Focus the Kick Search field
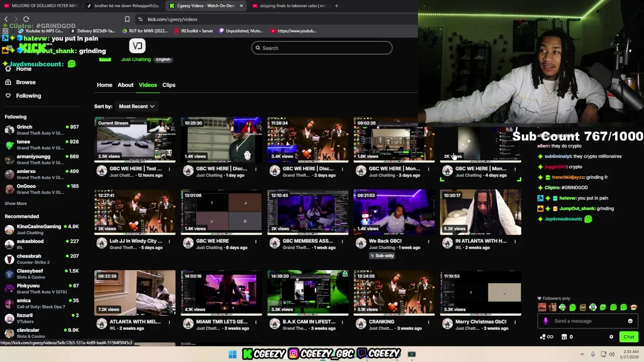Viewport: 644px width, 362px height. pyautogui.click(x=322, y=48)
